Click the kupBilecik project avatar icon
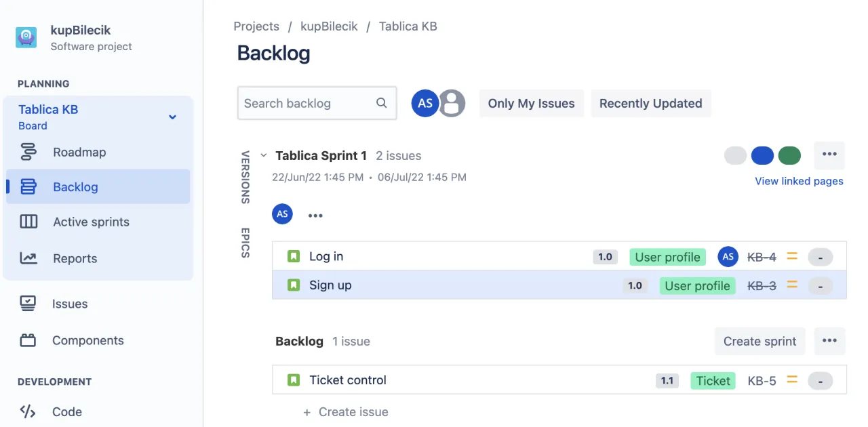868x427 pixels. pyautogui.click(x=26, y=37)
